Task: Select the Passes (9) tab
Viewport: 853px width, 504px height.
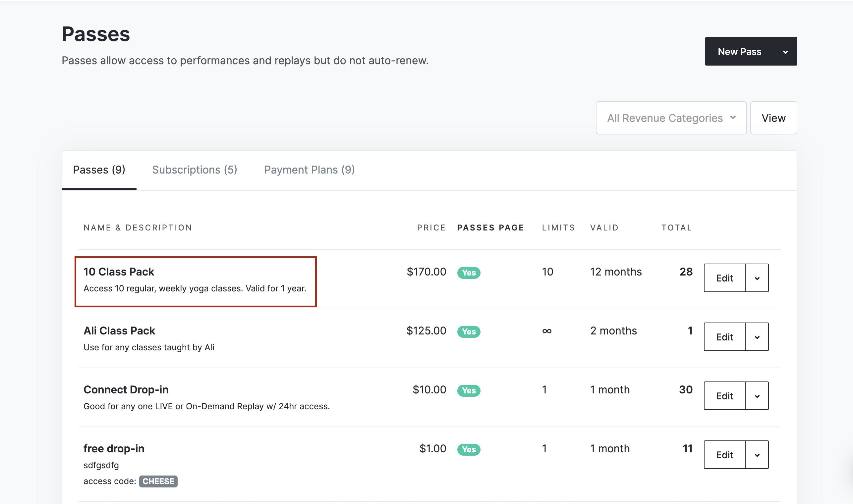Action: point(99,170)
